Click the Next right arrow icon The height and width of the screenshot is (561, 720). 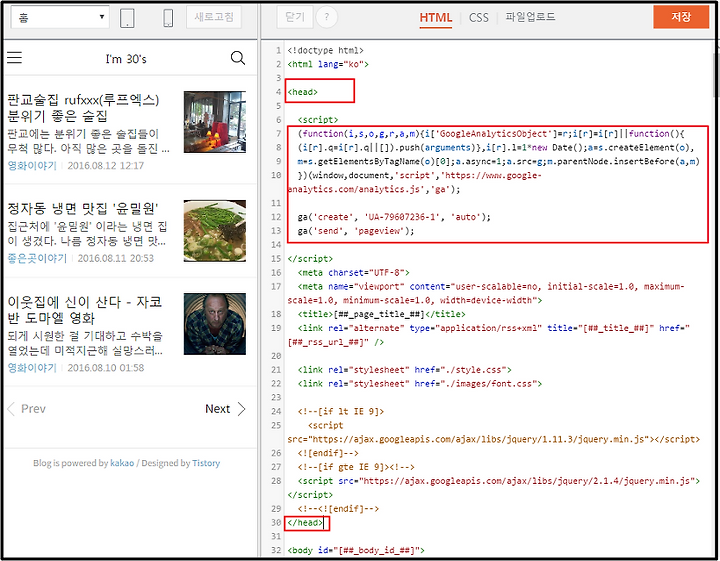click(x=242, y=409)
